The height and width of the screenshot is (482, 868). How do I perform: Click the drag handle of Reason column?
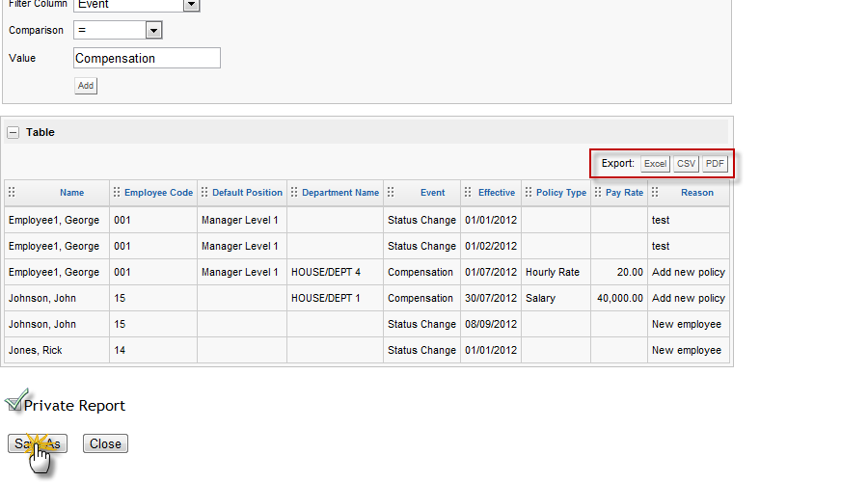click(655, 192)
